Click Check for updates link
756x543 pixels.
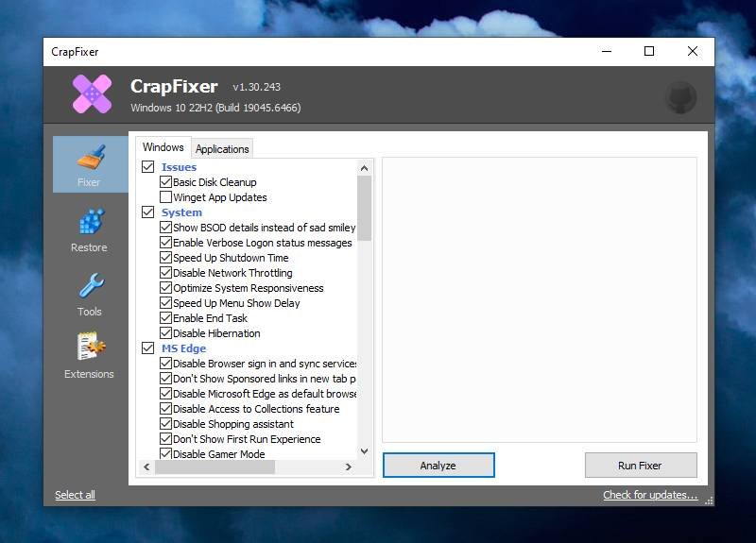coord(650,495)
